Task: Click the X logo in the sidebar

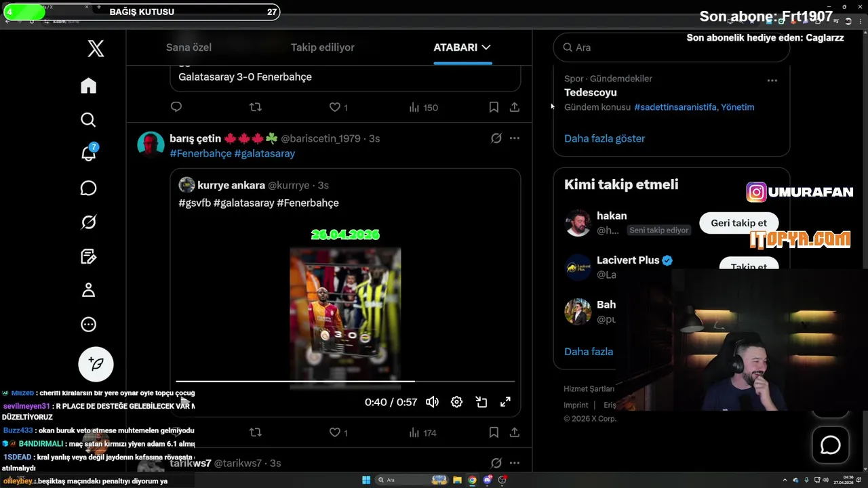Action: point(96,48)
